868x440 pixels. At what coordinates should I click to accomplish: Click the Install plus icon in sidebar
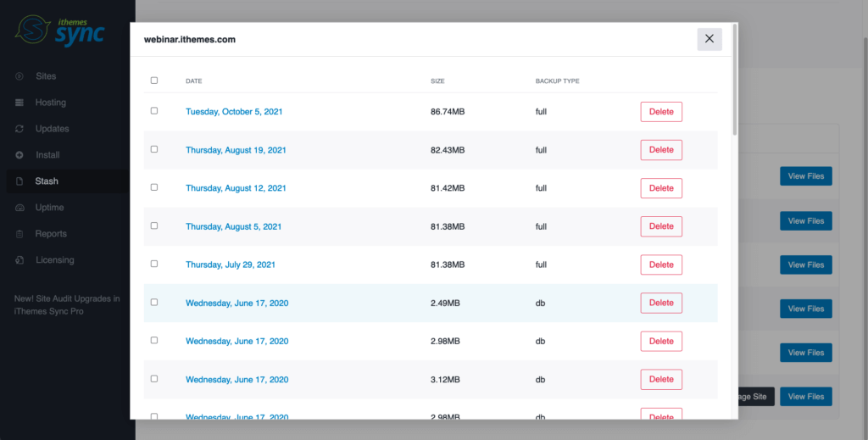pos(19,155)
